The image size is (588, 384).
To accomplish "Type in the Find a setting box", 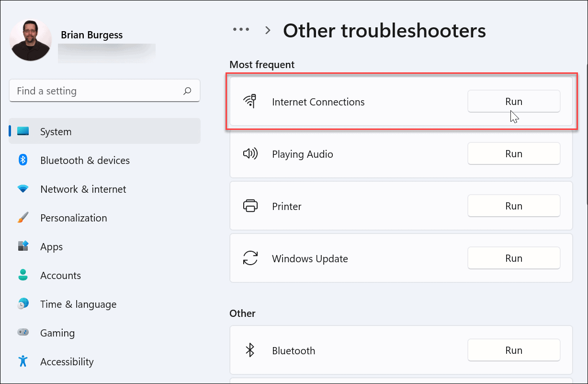I will coord(96,91).
